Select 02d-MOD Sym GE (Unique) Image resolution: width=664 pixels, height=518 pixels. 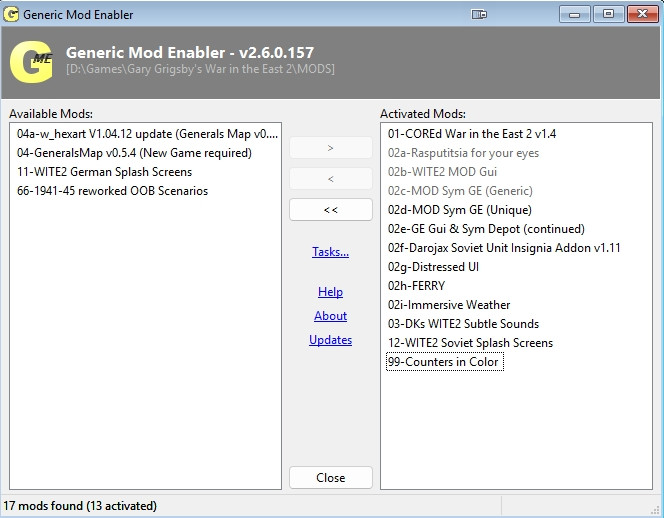coord(460,210)
